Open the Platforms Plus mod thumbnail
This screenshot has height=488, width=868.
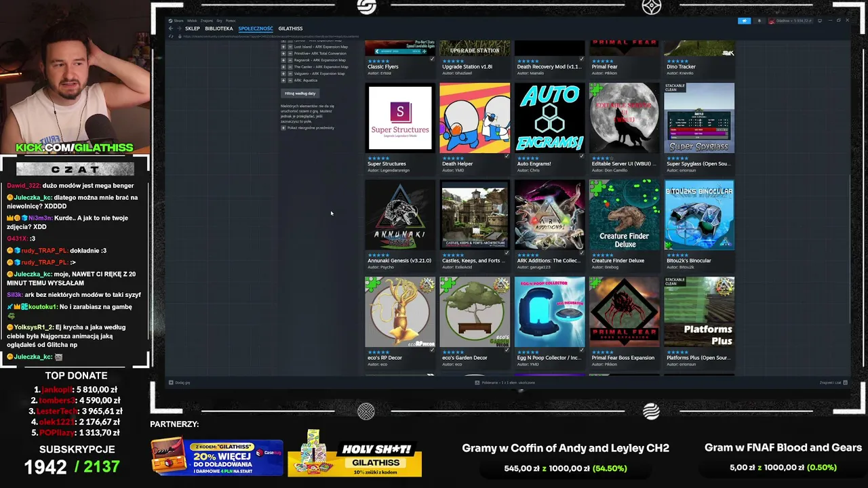[699, 312]
